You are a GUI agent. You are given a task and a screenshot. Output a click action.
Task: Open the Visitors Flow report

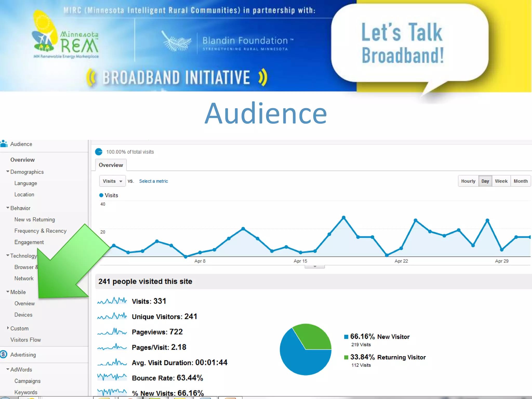25,340
